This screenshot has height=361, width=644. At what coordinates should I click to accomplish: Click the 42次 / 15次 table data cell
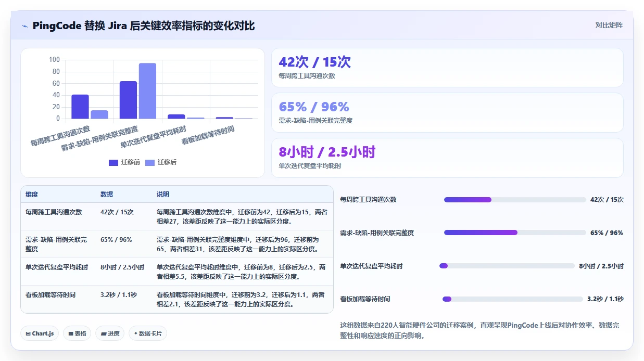pyautogui.click(x=117, y=212)
